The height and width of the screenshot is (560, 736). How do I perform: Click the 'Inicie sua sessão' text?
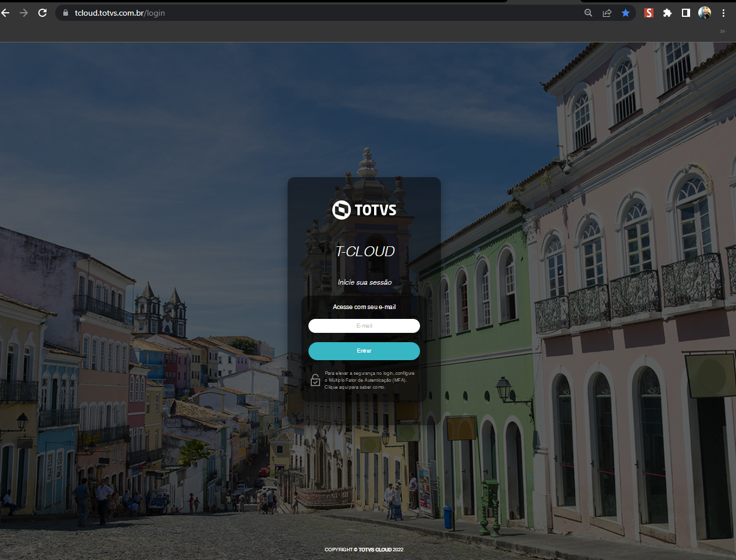(365, 282)
